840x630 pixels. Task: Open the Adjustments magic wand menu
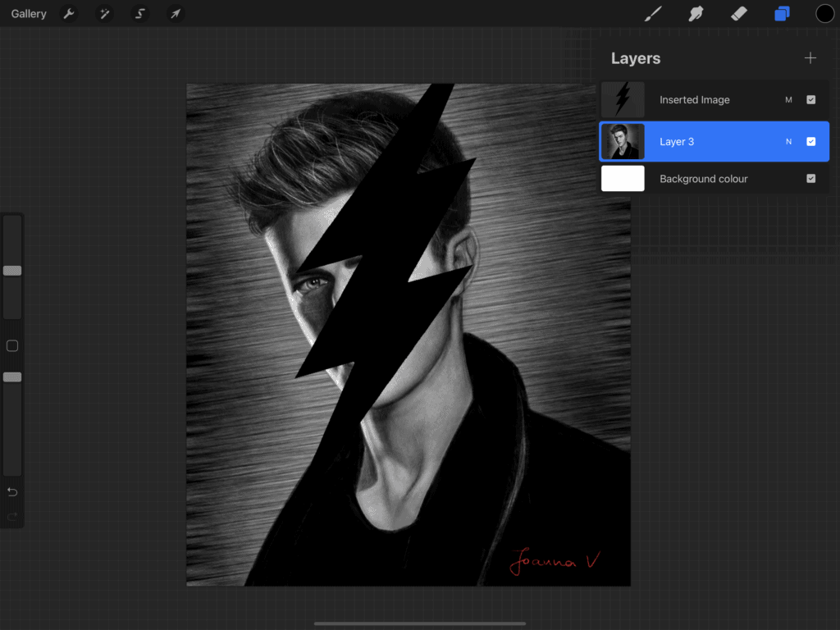pos(105,14)
